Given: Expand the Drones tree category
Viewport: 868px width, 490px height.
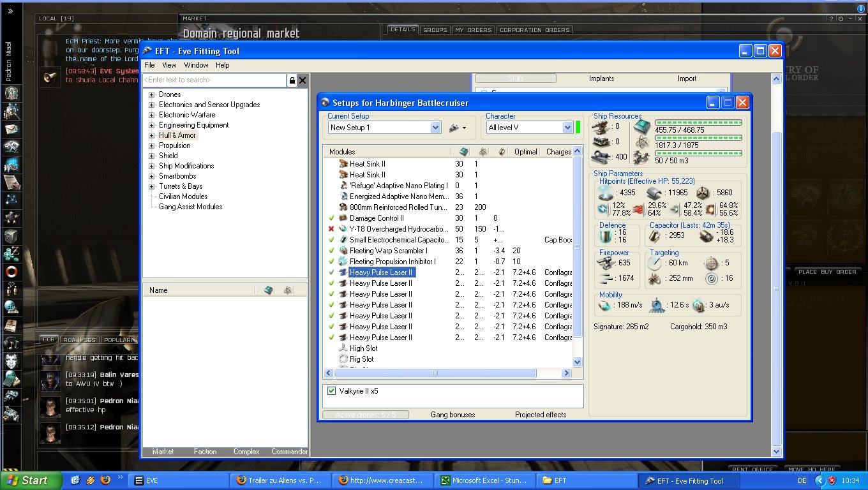Looking at the screenshot, I should pos(152,94).
